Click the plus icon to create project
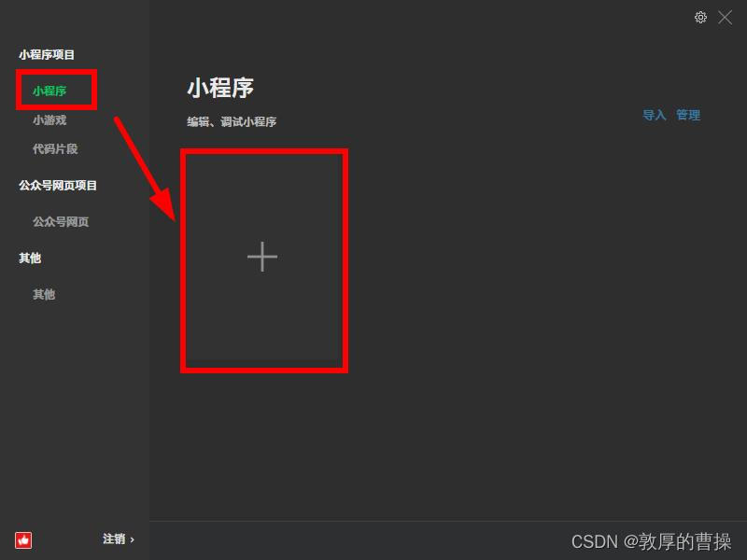The width and height of the screenshot is (747, 560). (262, 257)
